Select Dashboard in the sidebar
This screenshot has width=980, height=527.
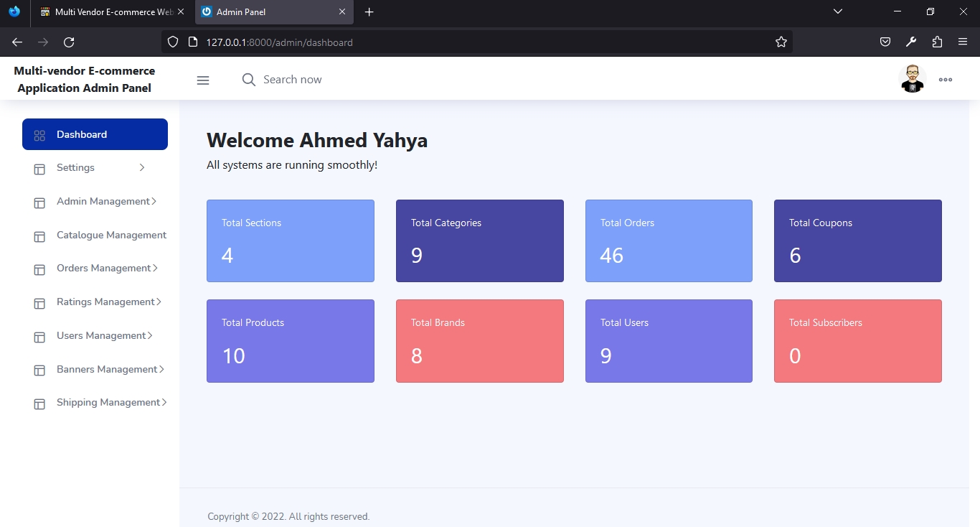[95, 134]
